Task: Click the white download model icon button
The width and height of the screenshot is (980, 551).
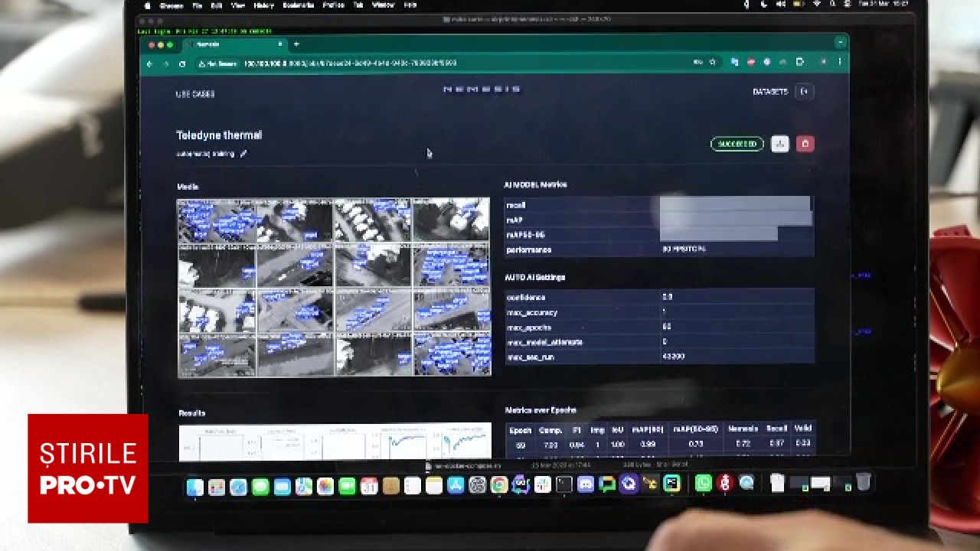Action: 779,144
